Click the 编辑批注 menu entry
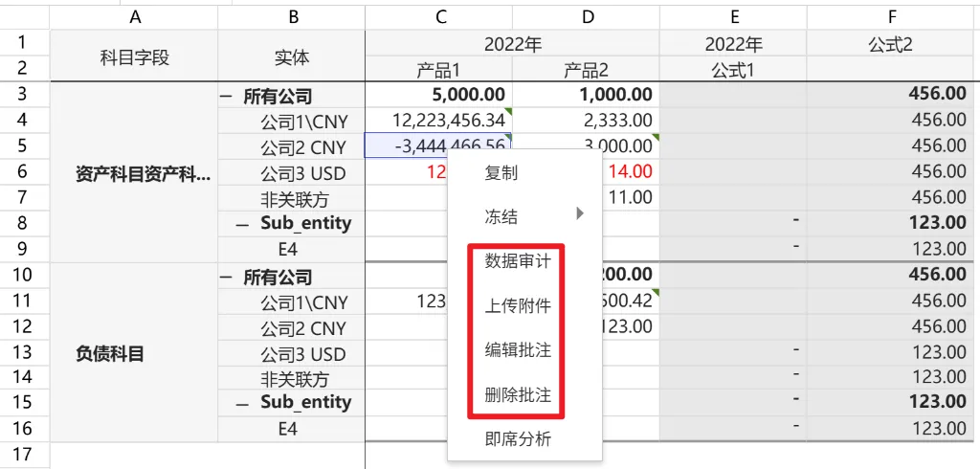 coord(517,350)
